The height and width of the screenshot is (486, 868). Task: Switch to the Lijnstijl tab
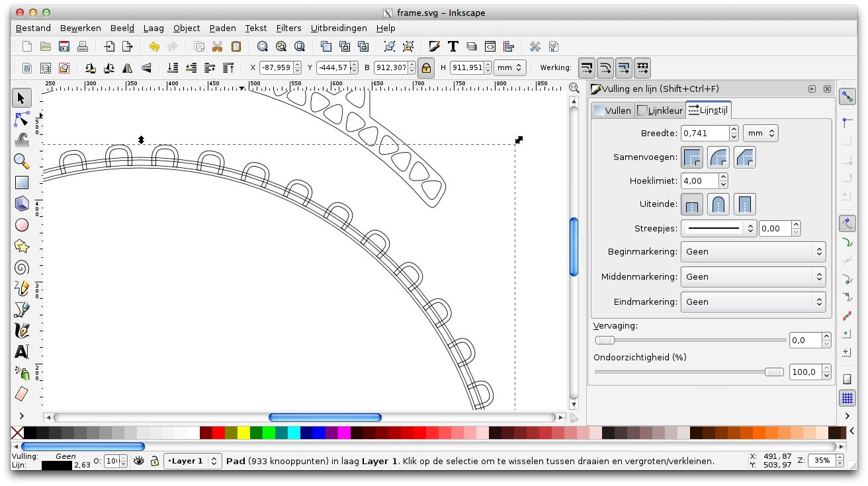[x=709, y=110]
